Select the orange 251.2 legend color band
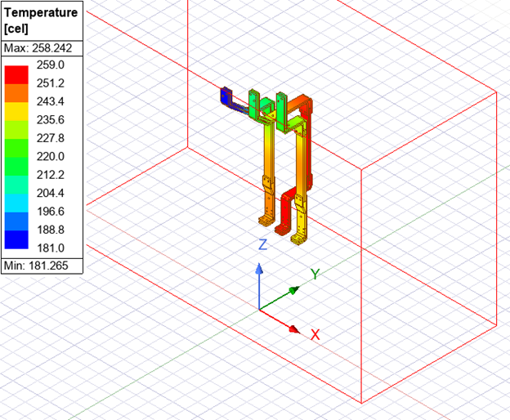The width and height of the screenshot is (510, 420). pyautogui.click(x=16, y=93)
